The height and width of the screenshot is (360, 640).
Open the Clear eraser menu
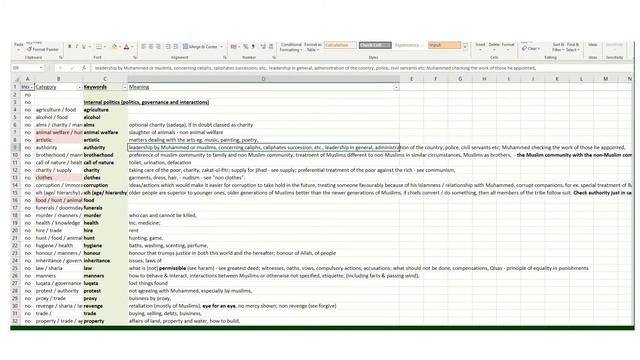[531, 49]
